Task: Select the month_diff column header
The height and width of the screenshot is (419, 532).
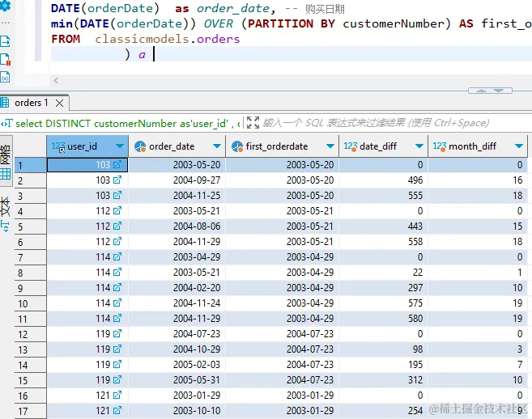Action: point(478,146)
